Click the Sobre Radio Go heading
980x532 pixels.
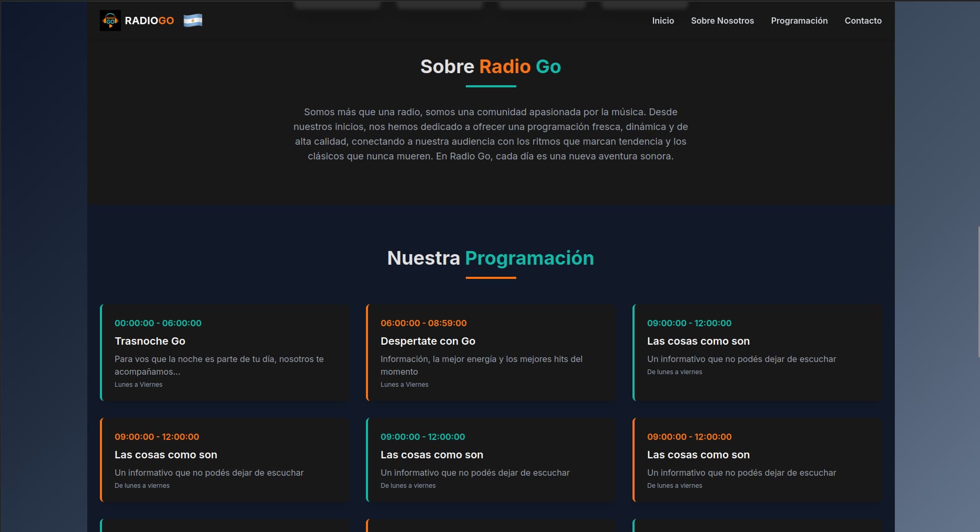[489, 66]
